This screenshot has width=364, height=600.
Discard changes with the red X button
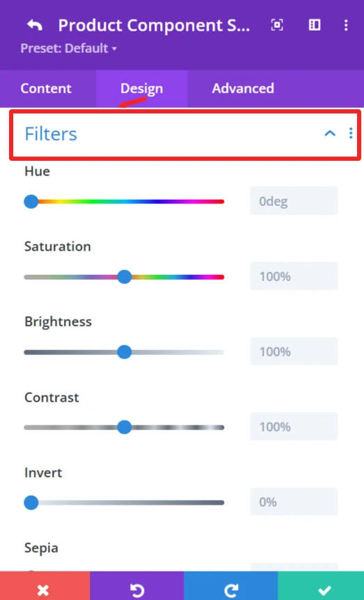coord(45,586)
